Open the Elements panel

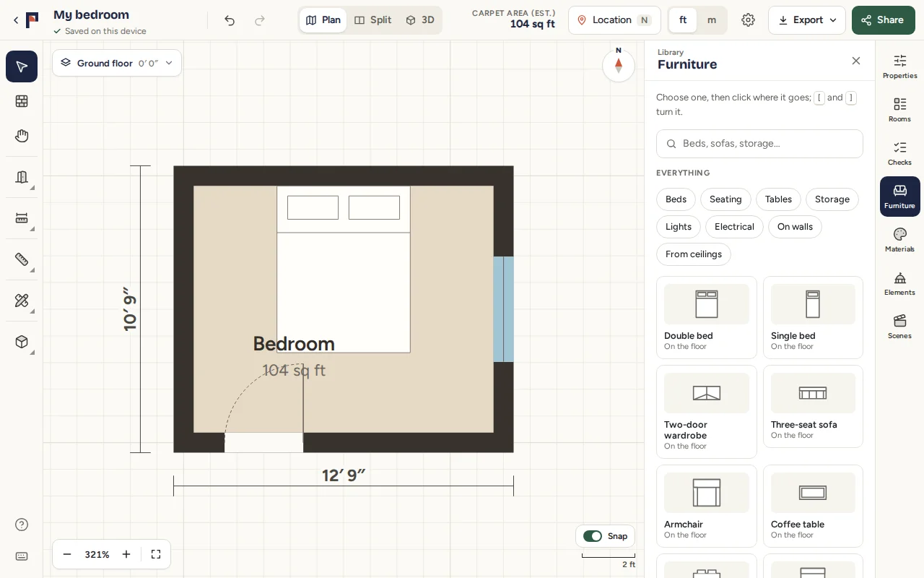coord(899,283)
